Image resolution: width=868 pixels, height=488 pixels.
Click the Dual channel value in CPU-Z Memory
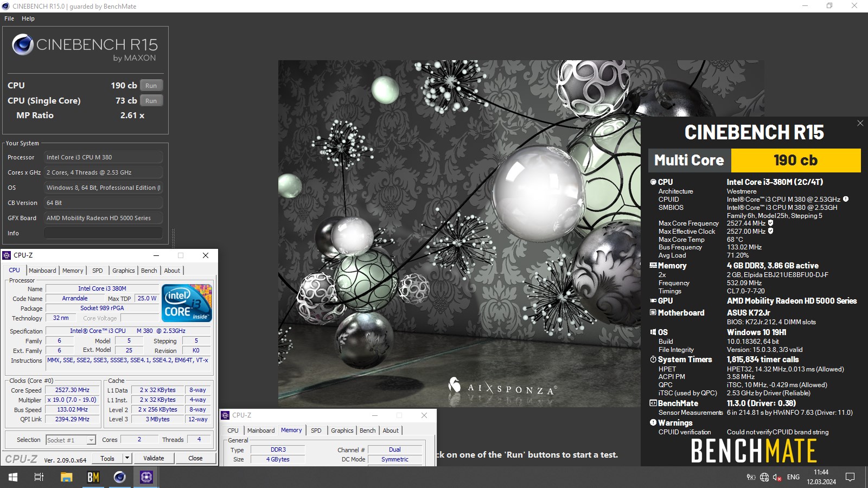coord(395,450)
